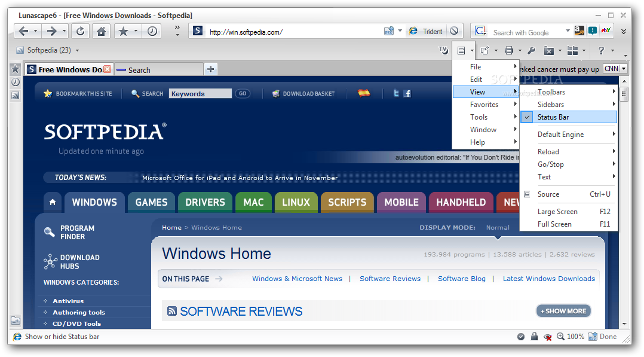Open a new tab with plus button
This screenshot has height=357, width=644.
tap(211, 69)
